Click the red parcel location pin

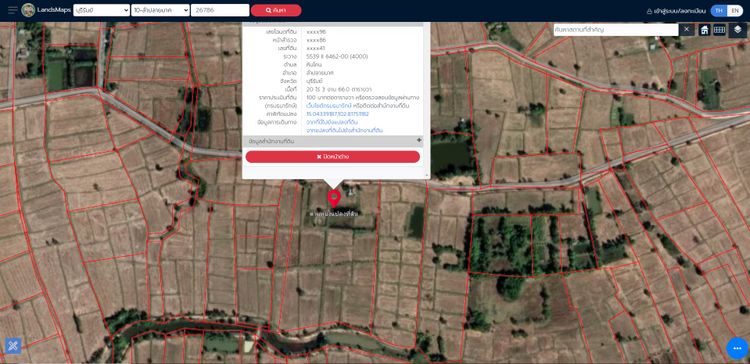(333, 199)
